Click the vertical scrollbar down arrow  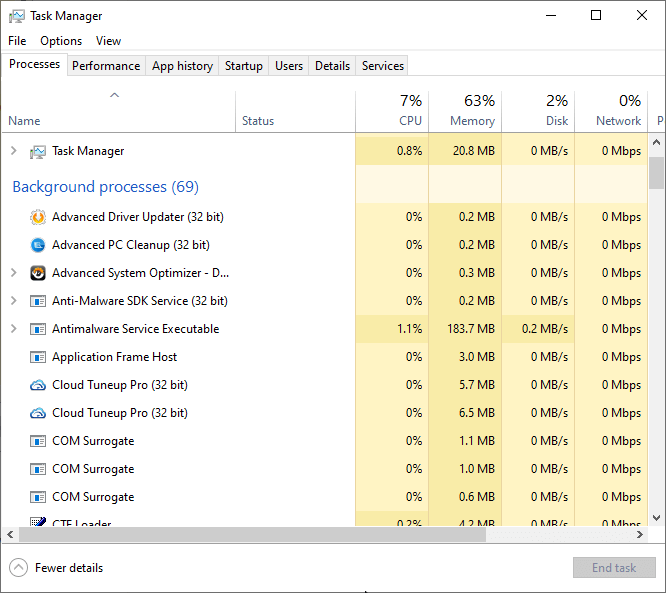coord(656,518)
